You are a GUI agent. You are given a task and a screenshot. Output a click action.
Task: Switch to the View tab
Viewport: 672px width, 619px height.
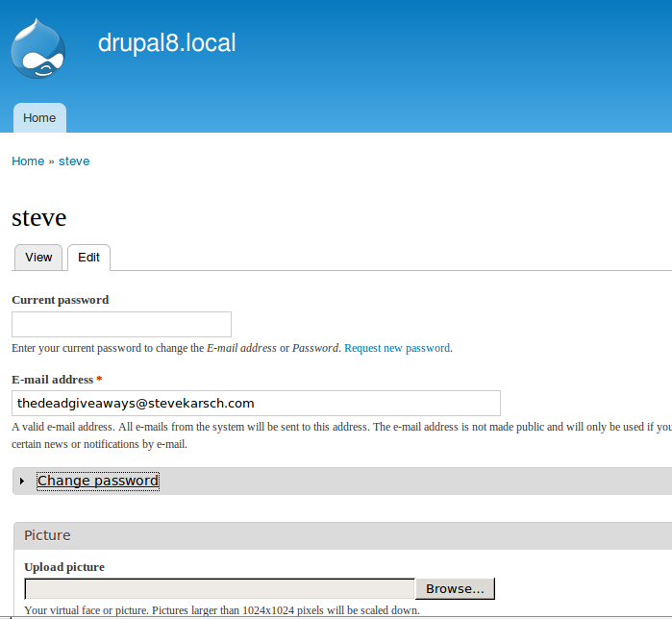tap(38, 258)
